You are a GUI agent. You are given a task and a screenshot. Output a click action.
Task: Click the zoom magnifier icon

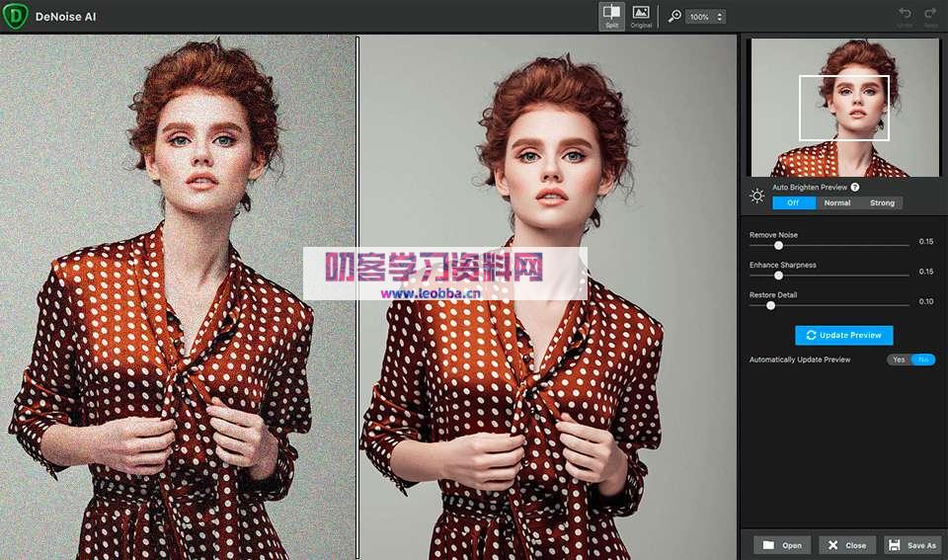click(x=674, y=17)
